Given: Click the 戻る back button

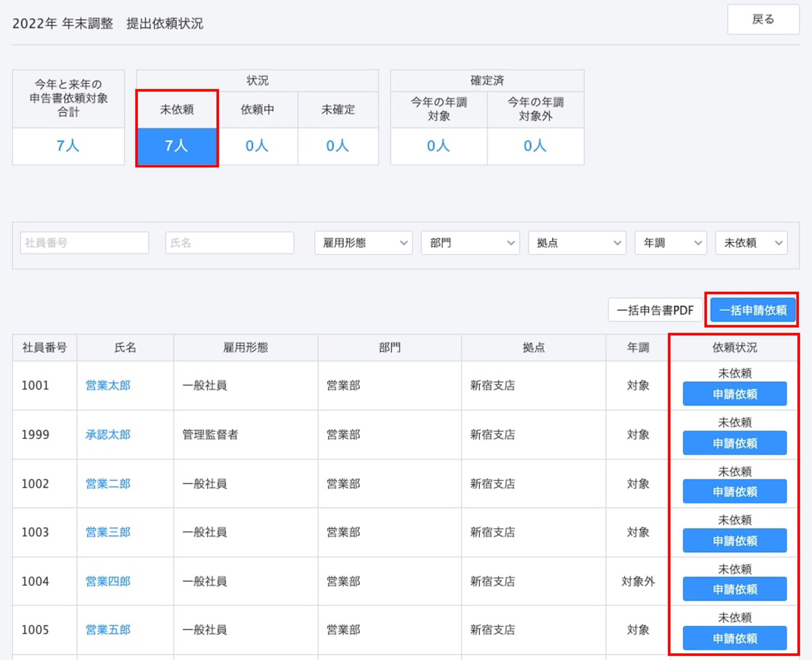Looking at the screenshot, I should (763, 19).
